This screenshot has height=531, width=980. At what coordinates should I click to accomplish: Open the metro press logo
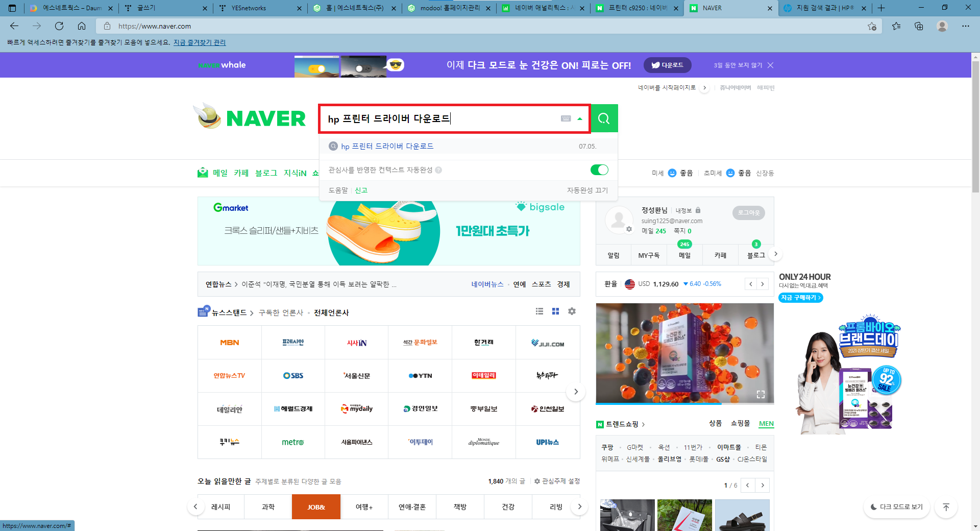(x=293, y=442)
